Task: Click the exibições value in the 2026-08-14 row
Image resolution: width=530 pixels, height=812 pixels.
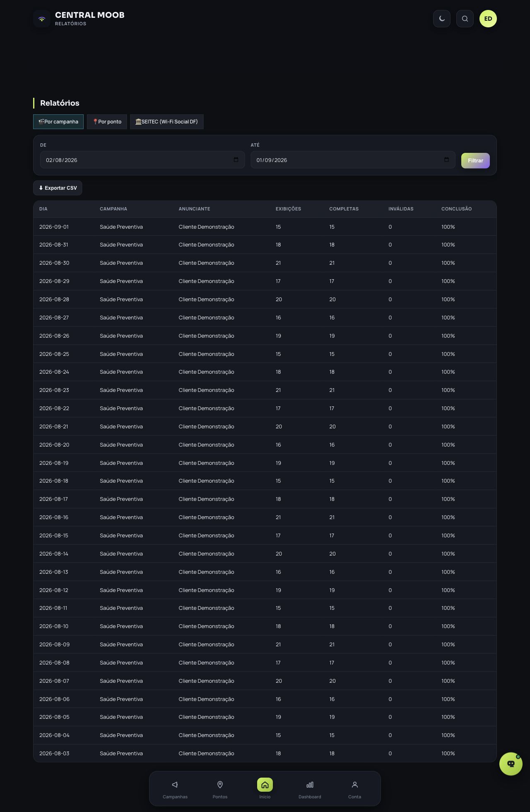Action: pyautogui.click(x=279, y=554)
